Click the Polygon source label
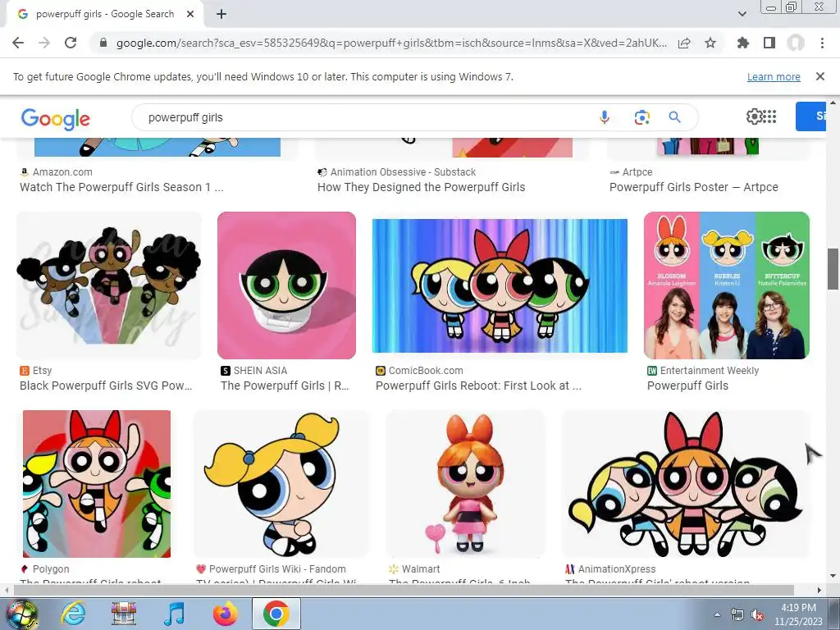840x630 pixels. [x=51, y=569]
